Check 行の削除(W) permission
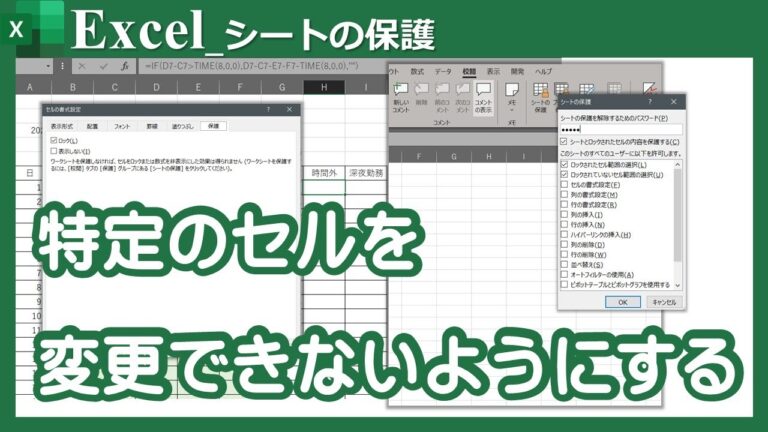 [x=564, y=255]
